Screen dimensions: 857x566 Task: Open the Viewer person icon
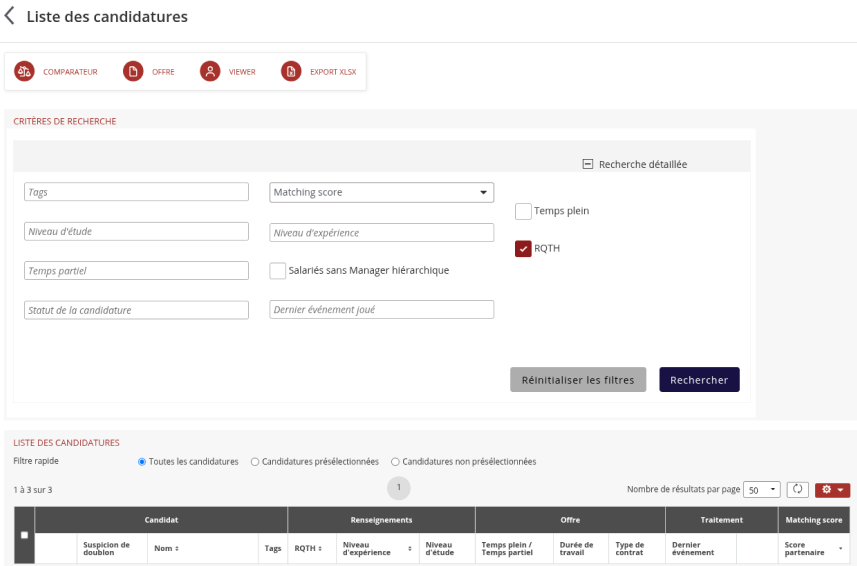pyautogui.click(x=210, y=72)
